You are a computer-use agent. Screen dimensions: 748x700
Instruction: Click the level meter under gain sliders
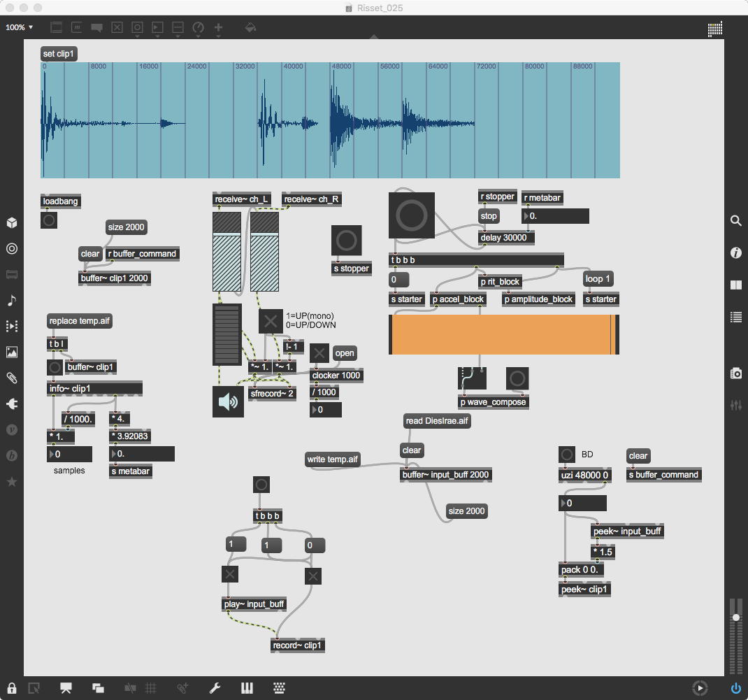point(226,334)
